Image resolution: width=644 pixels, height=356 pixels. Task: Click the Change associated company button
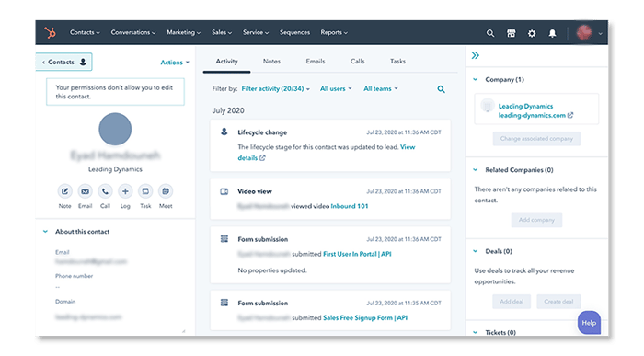click(536, 139)
